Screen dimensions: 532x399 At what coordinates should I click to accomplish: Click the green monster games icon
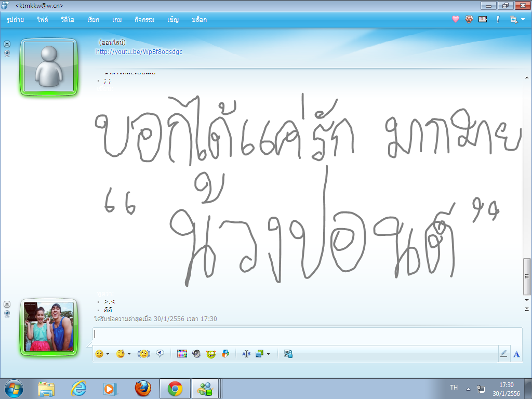coord(211,354)
